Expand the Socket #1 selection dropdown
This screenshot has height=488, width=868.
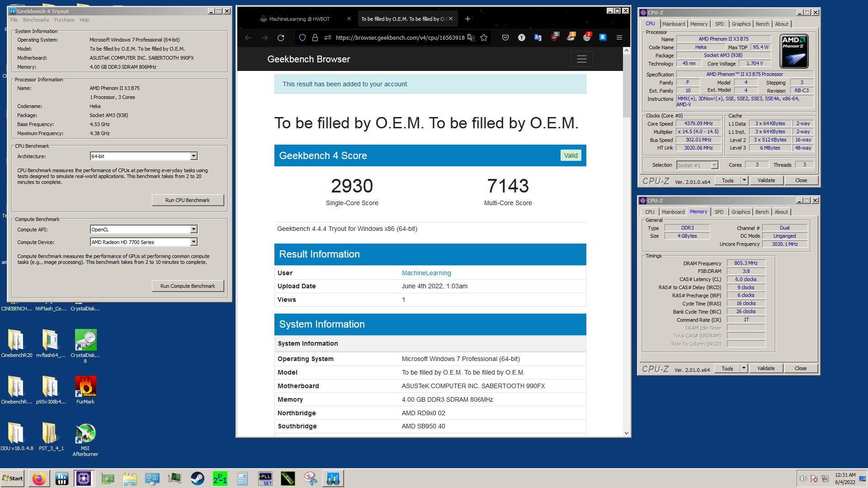tap(714, 165)
